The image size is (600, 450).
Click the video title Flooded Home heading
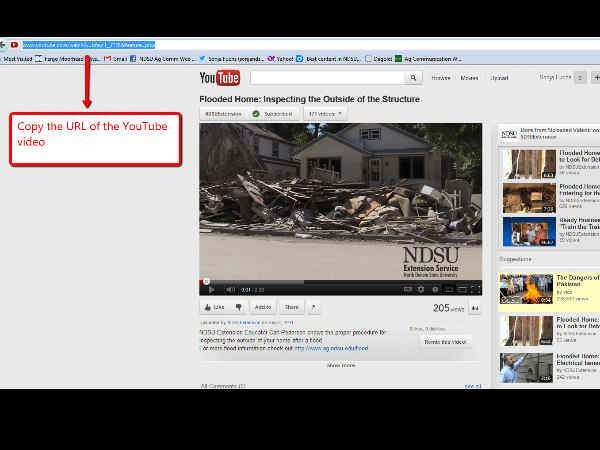310,99
